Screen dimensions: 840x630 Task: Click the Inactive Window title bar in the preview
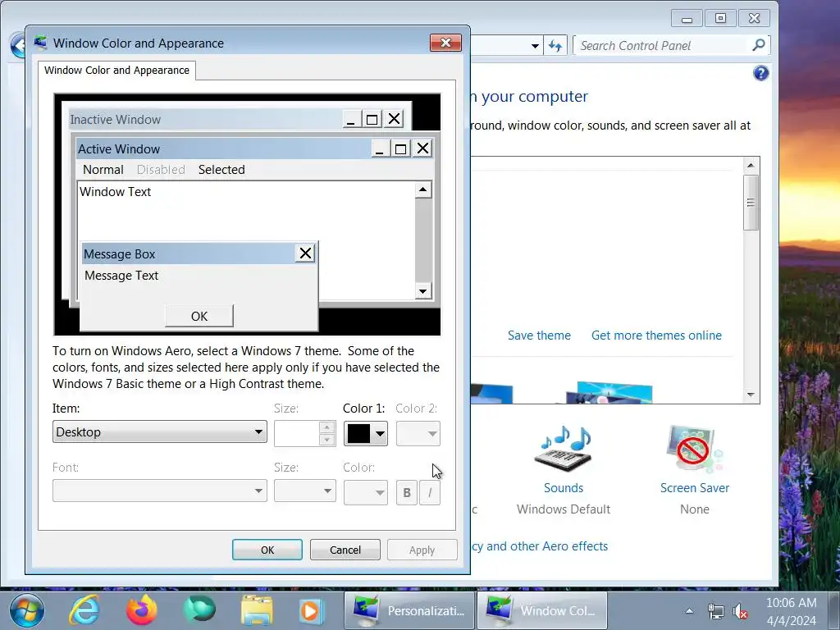(x=206, y=120)
